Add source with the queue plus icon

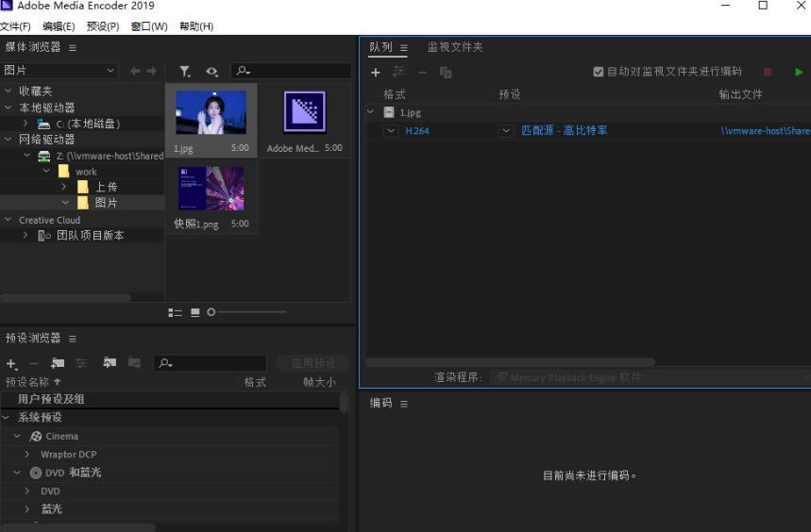[x=376, y=73]
